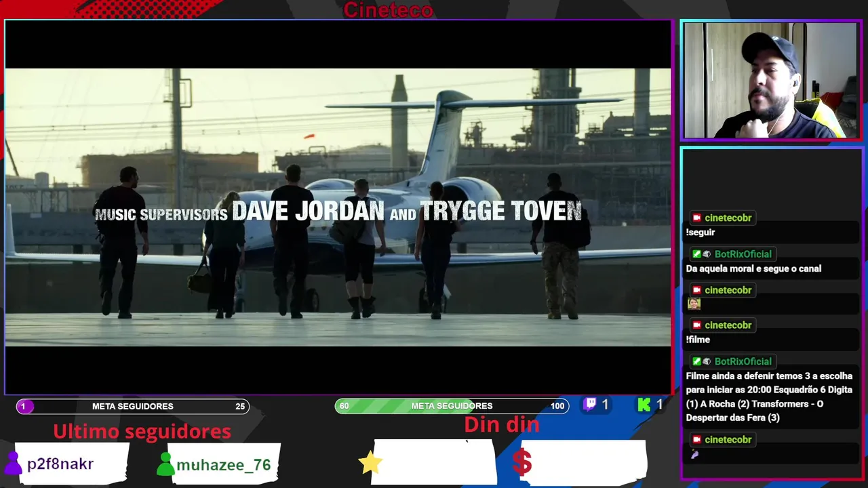Click the green Kick logo icon
Screen dimensions: 868x488
[644, 405]
